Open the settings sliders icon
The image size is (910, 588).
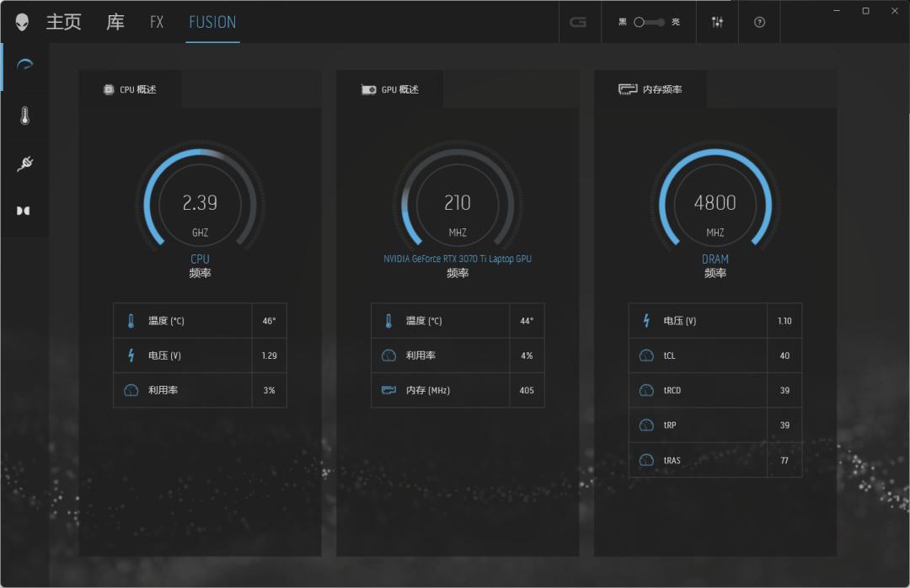[717, 22]
